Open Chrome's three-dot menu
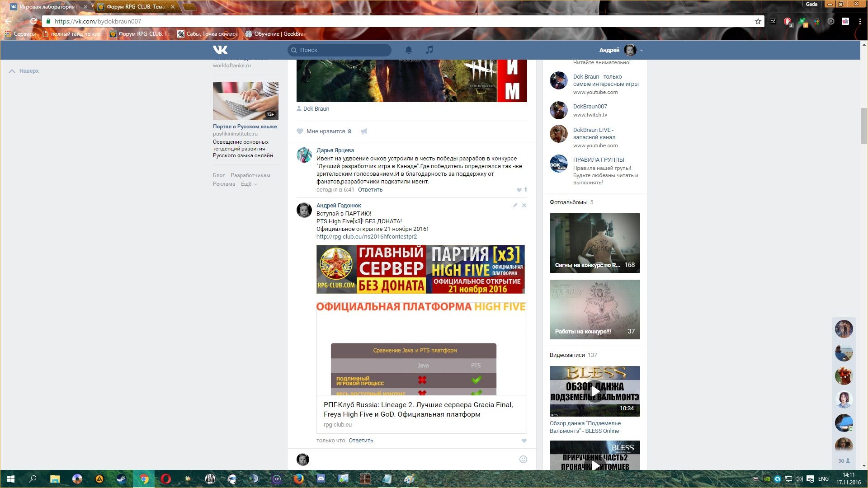The image size is (868, 488). pyautogui.click(x=859, y=21)
